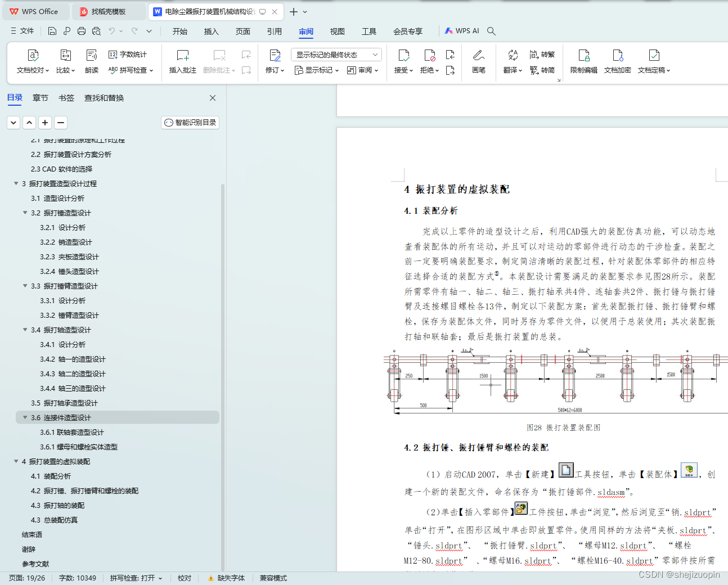Switch to the WPS Office home tab
This screenshot has width=728, height=585.
coord(35,11)
